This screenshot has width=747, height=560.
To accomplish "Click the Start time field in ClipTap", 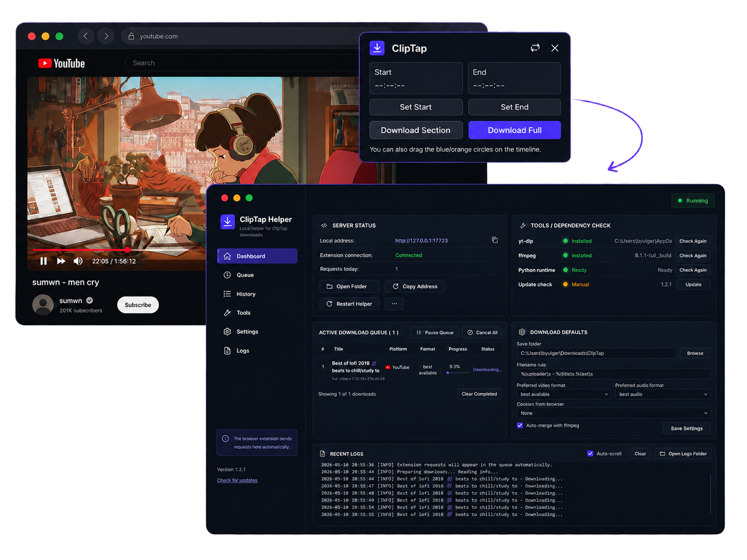I will (416, 78).
